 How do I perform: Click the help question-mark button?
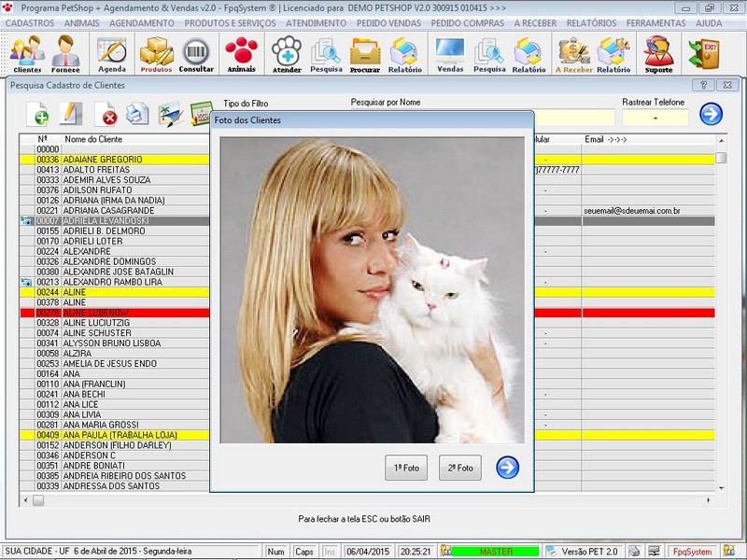pos(703,85)
